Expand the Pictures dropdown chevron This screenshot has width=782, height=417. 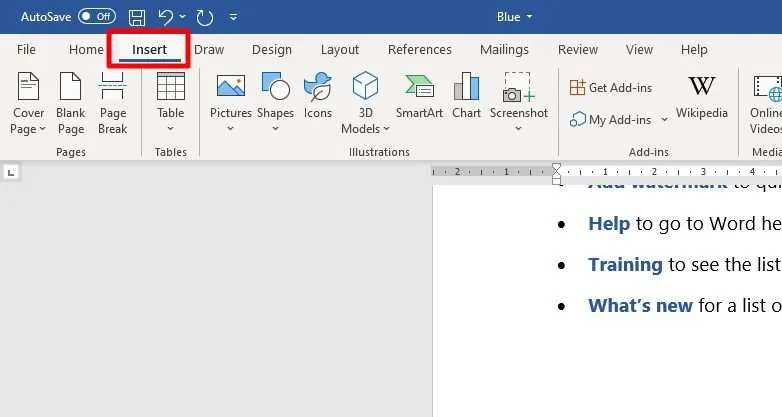coord(230,129)
